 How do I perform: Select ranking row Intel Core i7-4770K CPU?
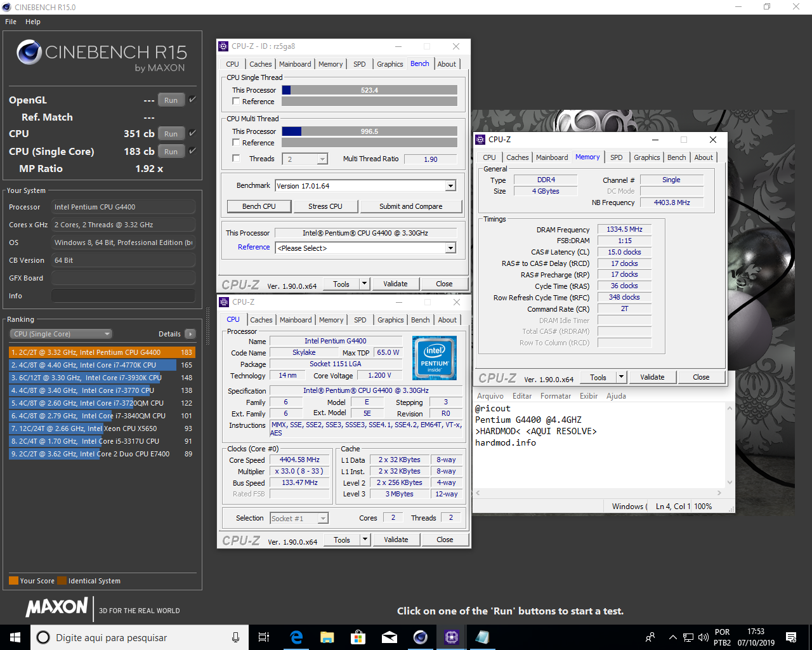pos(101,365)
